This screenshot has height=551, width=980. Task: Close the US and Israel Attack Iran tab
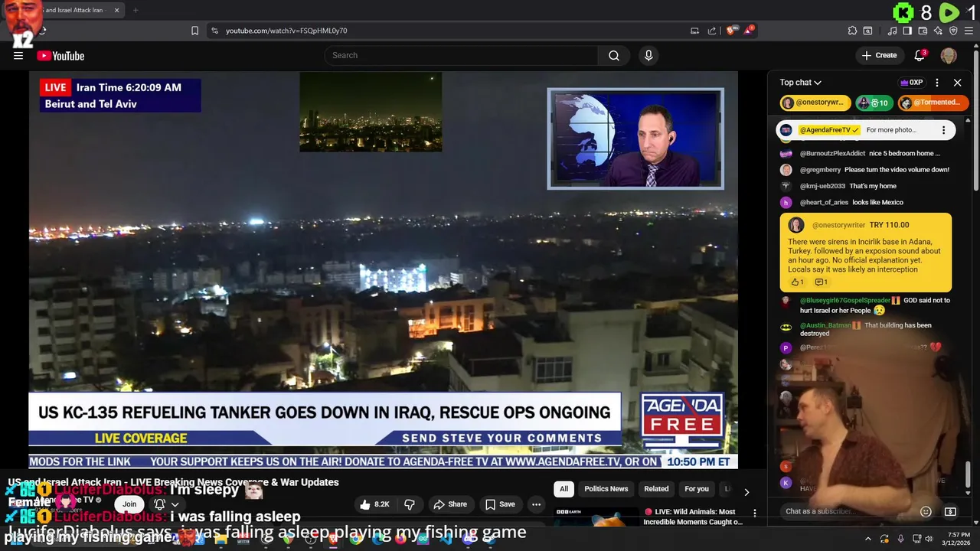[x=117, y=10]
